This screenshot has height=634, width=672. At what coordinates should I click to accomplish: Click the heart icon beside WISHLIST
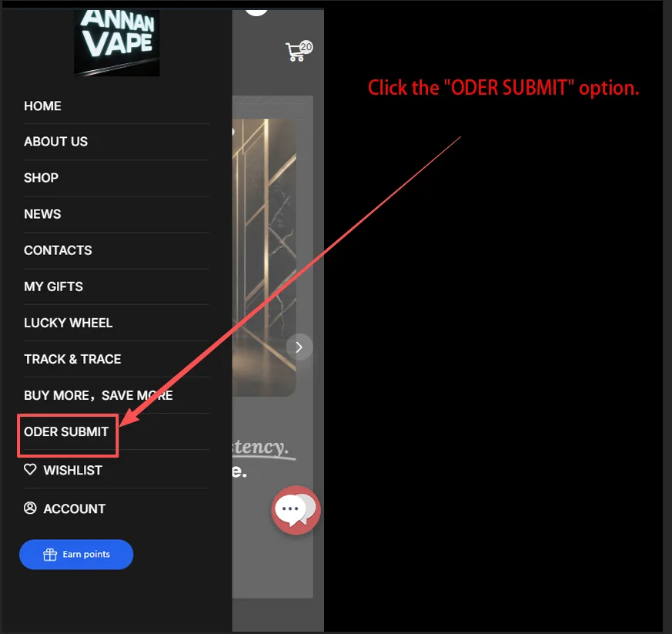(x=30, y=469)
